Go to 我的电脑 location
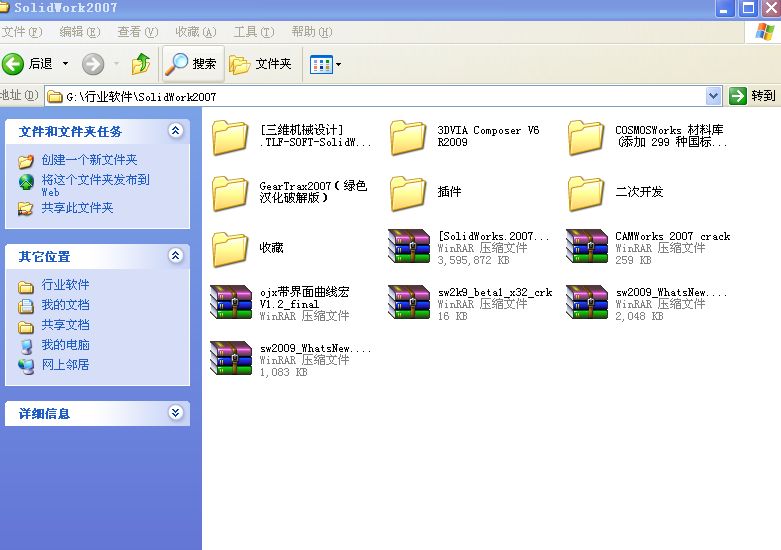This screenshot has width=781, height=550. 65,345
